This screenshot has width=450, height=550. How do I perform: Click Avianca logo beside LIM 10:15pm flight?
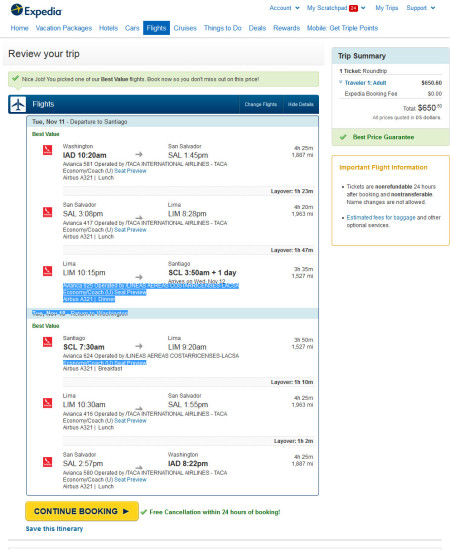tap(47, 271)
